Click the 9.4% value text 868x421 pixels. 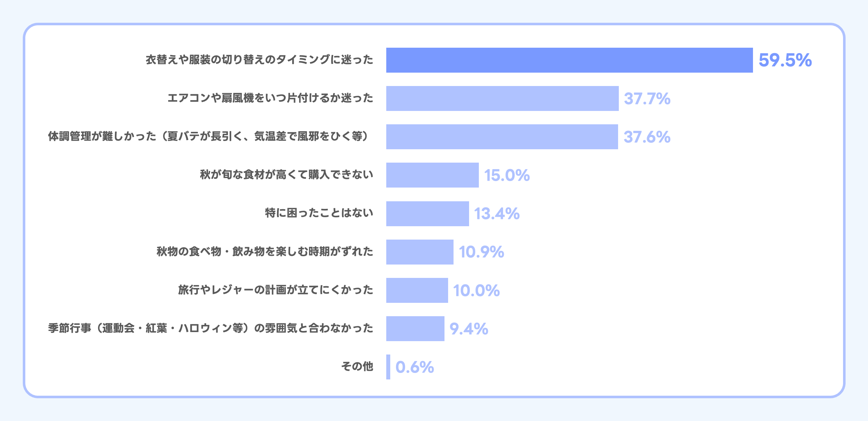pos(469,329)
